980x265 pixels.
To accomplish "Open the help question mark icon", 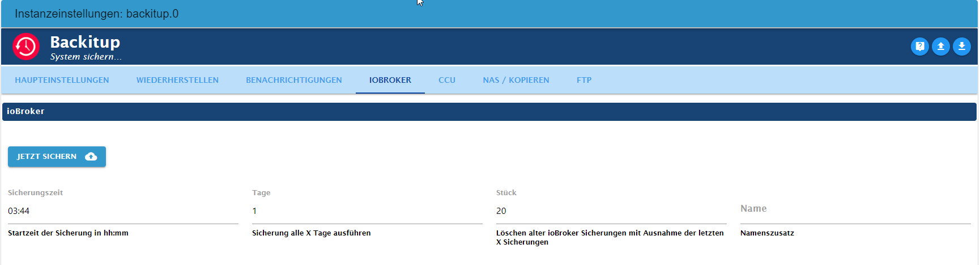I will [920, 47].
